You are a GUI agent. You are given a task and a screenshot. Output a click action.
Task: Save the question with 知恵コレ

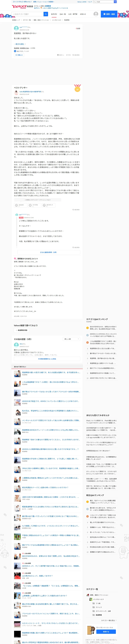(x=61, y=55)
